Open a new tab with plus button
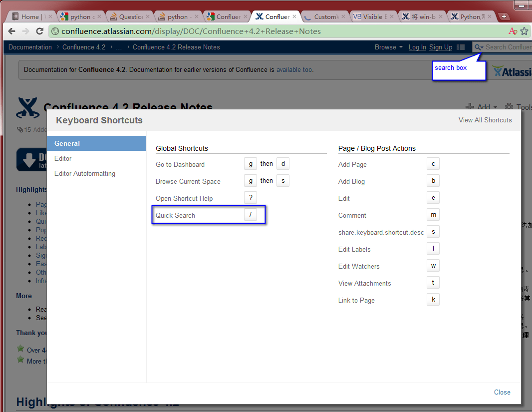The width and height of the screenshot is (532, 412). tap(504, 16)
